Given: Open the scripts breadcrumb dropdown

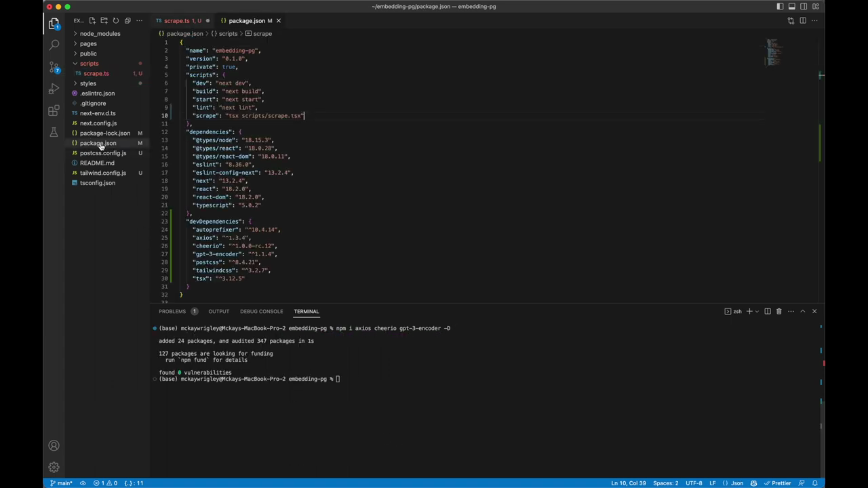Looking at the screenshot, I should (224, 34).
